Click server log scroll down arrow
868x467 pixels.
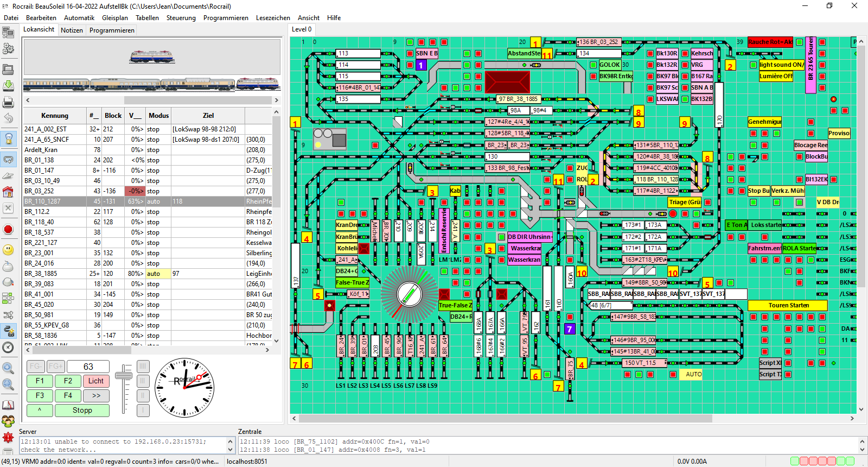click(230, 450)
